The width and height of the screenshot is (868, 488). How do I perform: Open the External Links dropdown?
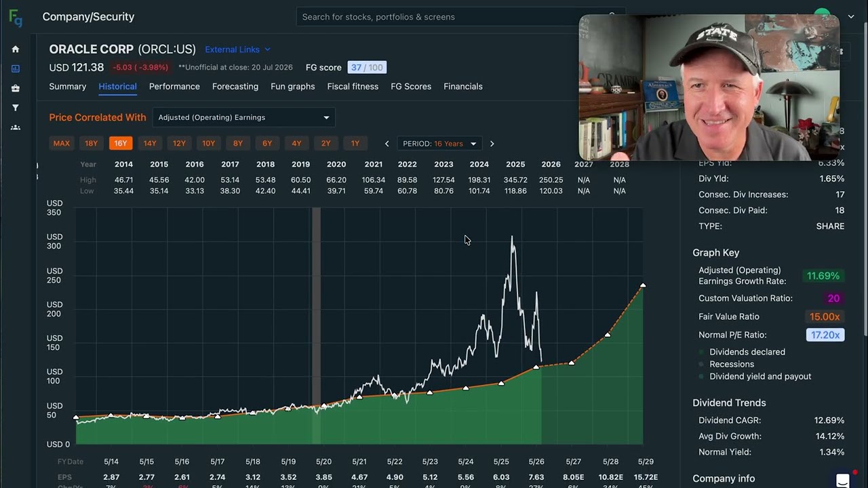[x=237, y=49]
